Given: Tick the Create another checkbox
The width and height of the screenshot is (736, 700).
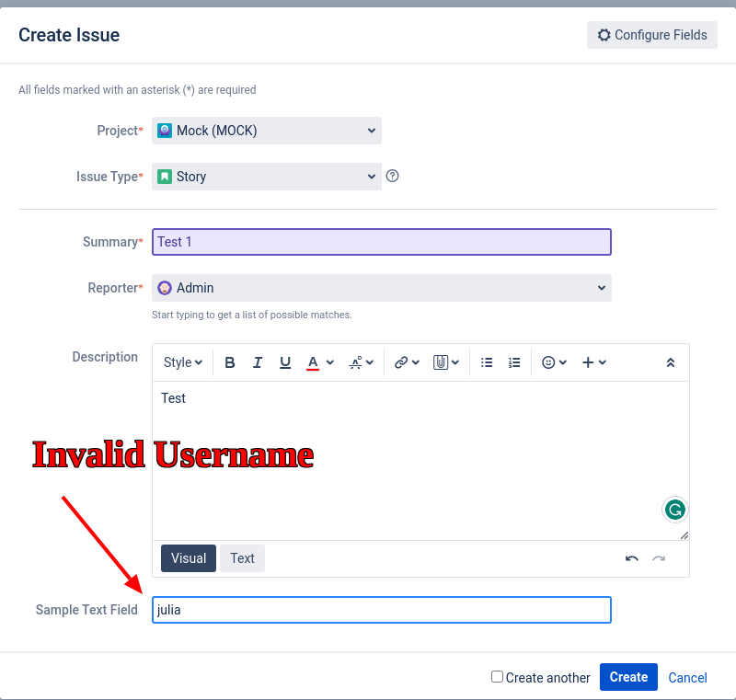Looking at the screenshot, I should pos(497,676).
